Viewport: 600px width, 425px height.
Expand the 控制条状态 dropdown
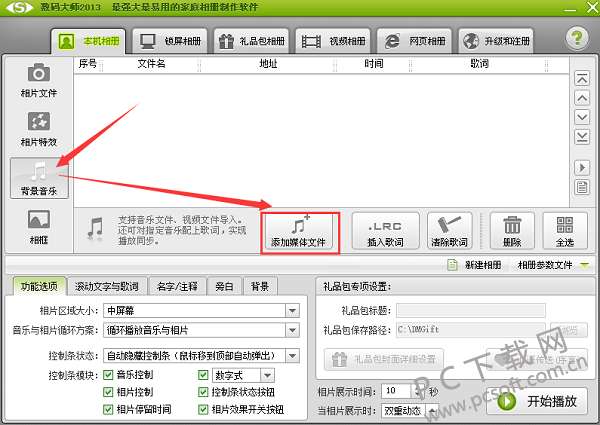[292, 356]
